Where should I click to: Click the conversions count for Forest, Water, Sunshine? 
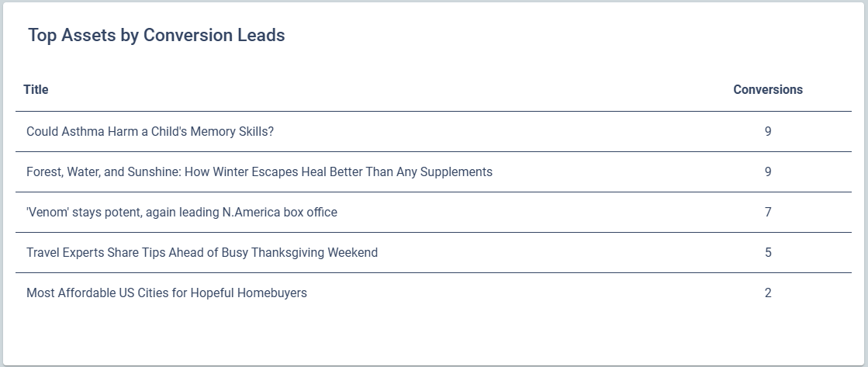coord(767,172)
